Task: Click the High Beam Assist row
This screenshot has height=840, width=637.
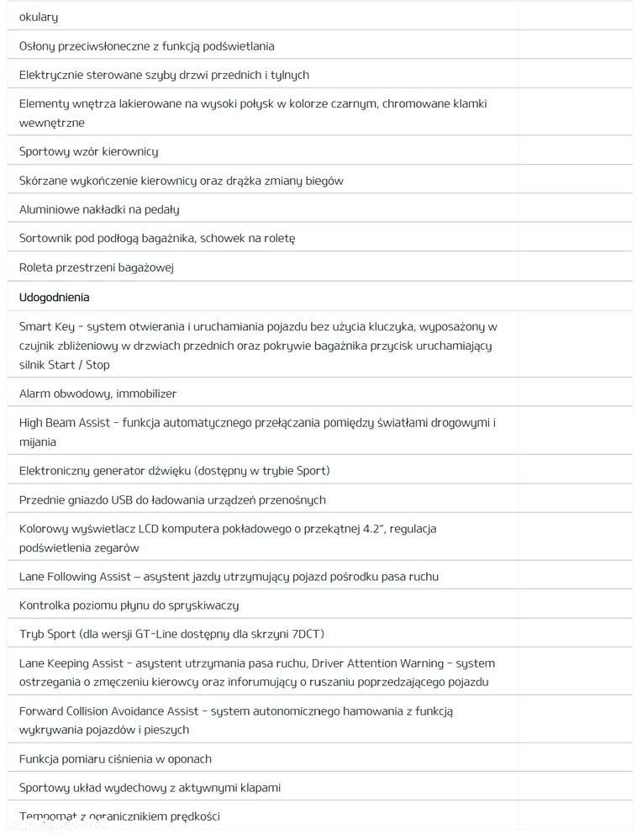Action: point(257,431)
